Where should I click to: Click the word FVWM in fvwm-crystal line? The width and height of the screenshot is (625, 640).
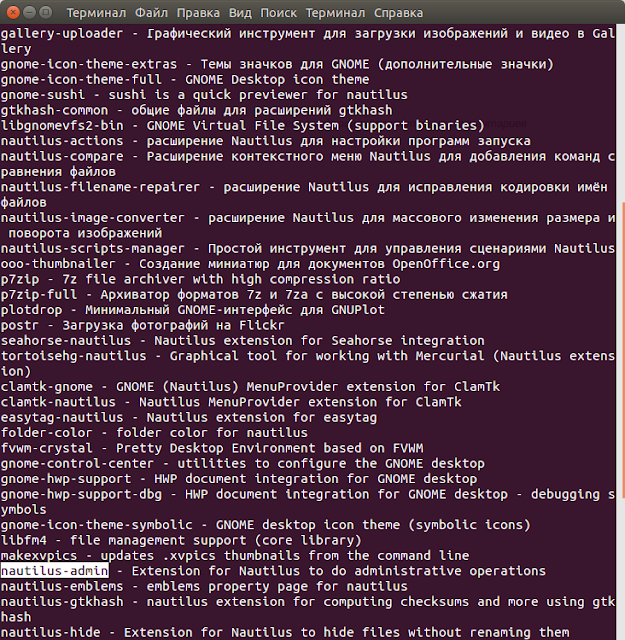click(x=408, y=448)
